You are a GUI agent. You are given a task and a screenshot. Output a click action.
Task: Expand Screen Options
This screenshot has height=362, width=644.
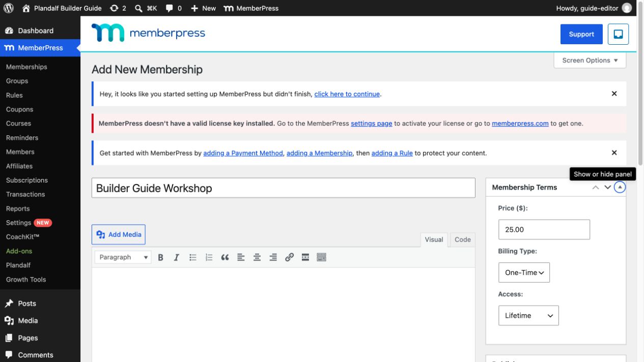tap(590, 60)
